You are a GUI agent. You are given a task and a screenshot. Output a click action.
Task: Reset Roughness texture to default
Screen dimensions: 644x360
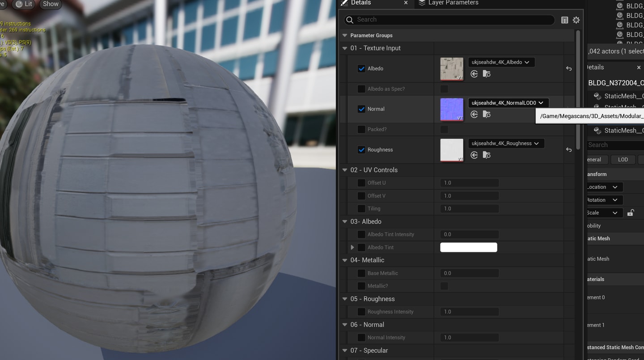(568, 149)
